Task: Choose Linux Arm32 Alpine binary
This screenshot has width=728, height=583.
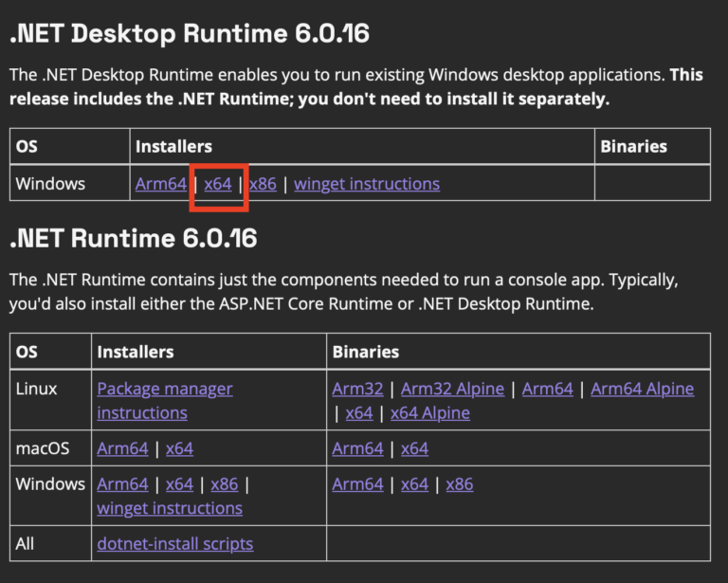Action: click(454, 389)
